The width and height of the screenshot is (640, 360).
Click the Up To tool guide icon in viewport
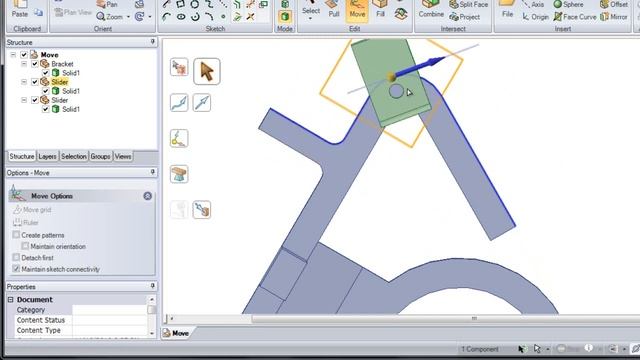coord(202,210)
